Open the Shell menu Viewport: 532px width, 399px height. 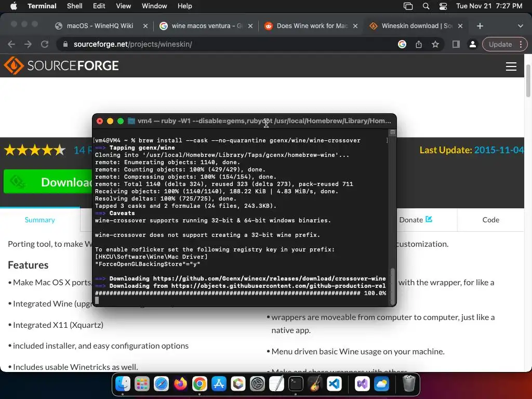point(75,6)
